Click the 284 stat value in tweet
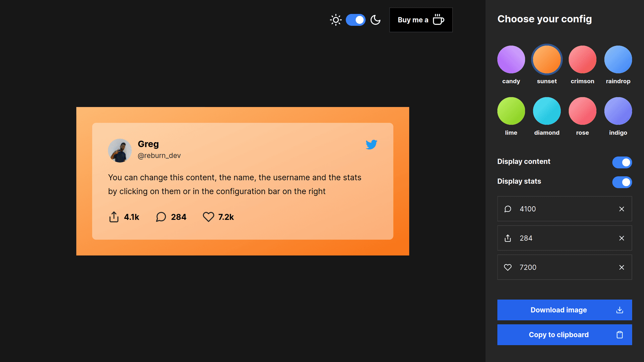Screen dimensions: 644x362 click(x=178, y=217)
